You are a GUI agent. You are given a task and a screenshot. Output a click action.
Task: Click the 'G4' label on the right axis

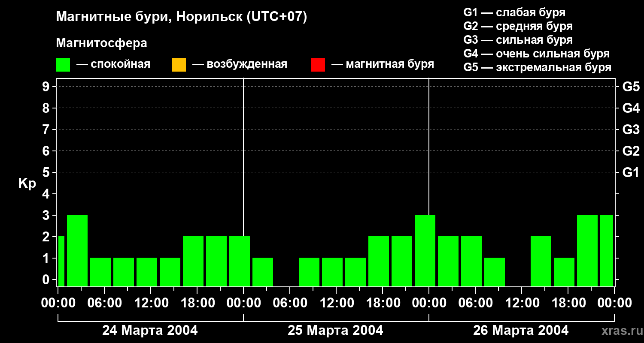pyautogui.click(x=631, y=108)
